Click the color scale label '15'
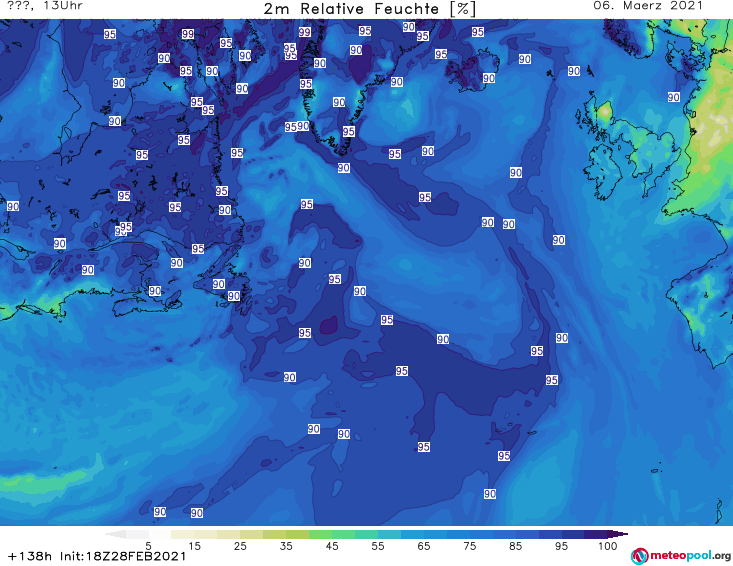This screenshot has height=566, width=733. (194, 546)
